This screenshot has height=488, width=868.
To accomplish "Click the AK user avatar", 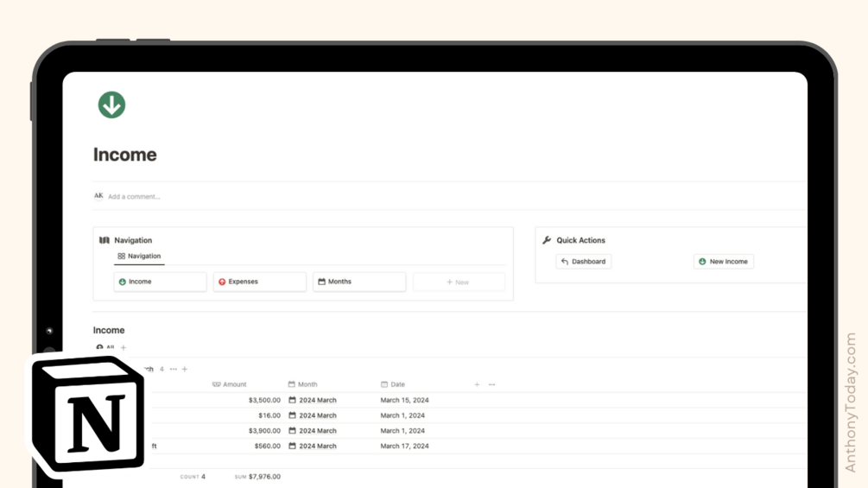I will 98,196.
